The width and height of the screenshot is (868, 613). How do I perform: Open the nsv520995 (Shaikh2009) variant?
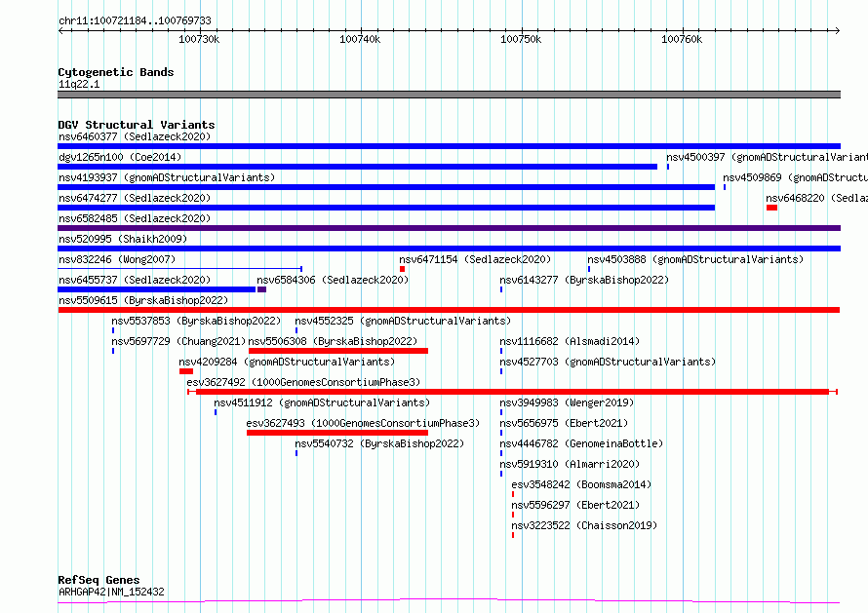point(123,239)
